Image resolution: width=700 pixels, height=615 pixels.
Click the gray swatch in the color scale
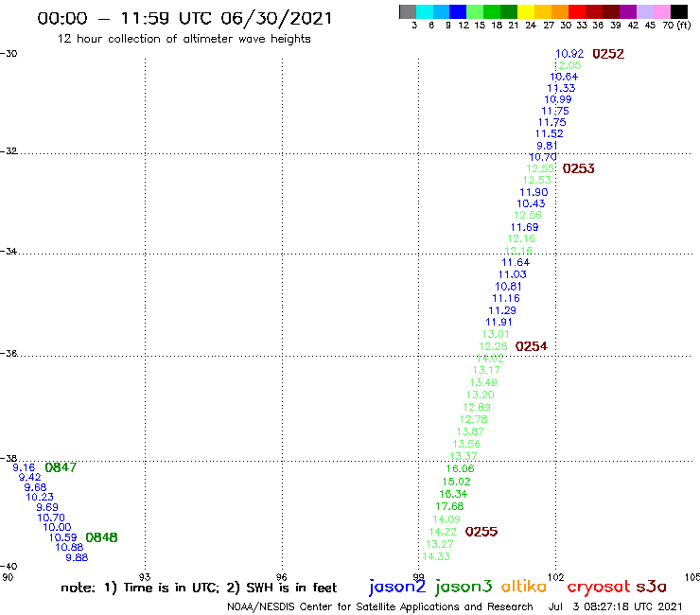408,11
